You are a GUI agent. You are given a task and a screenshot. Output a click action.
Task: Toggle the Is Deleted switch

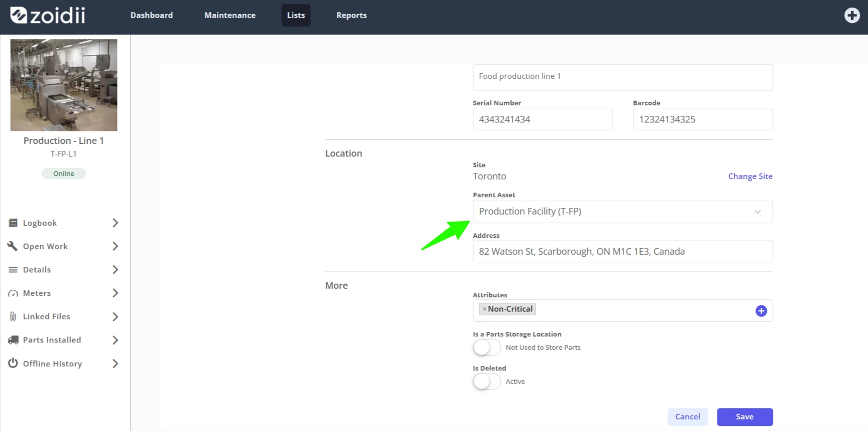(487, 382)
